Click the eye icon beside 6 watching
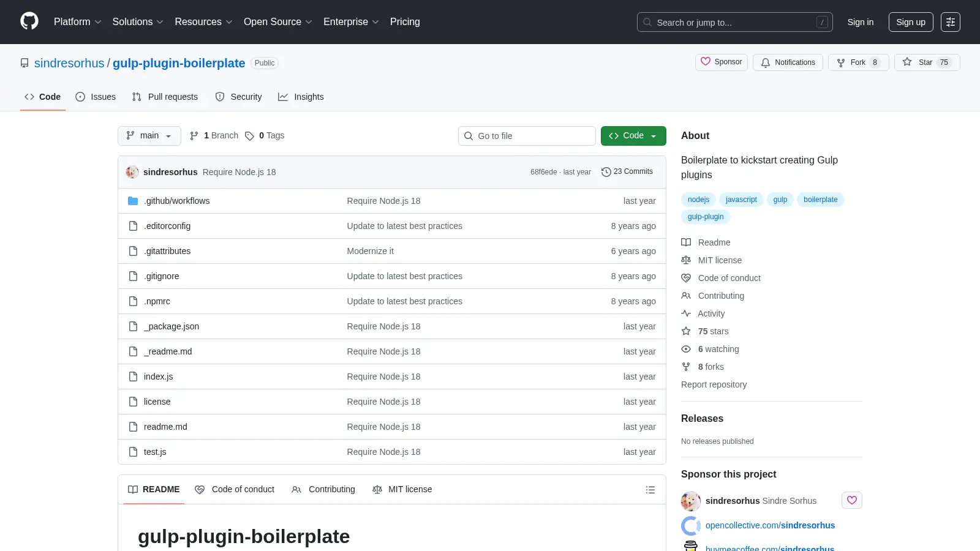This screenshot has height=551, width=980. (686, 349)
